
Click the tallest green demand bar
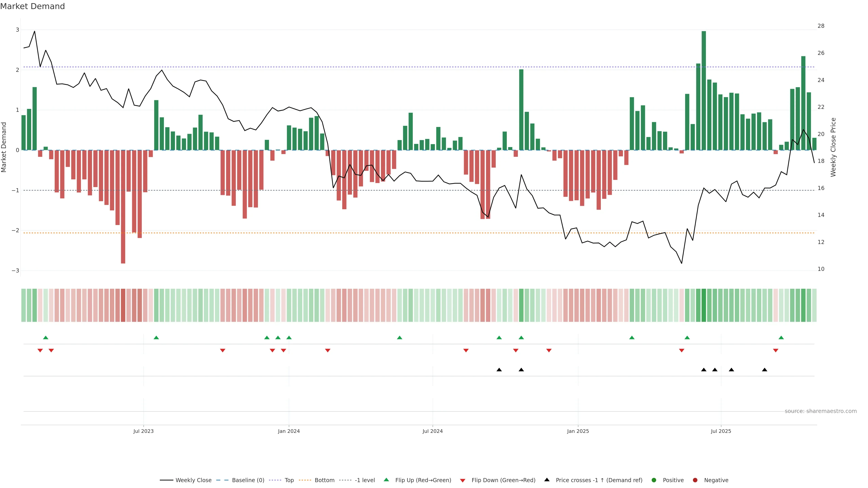pos(704,91)
